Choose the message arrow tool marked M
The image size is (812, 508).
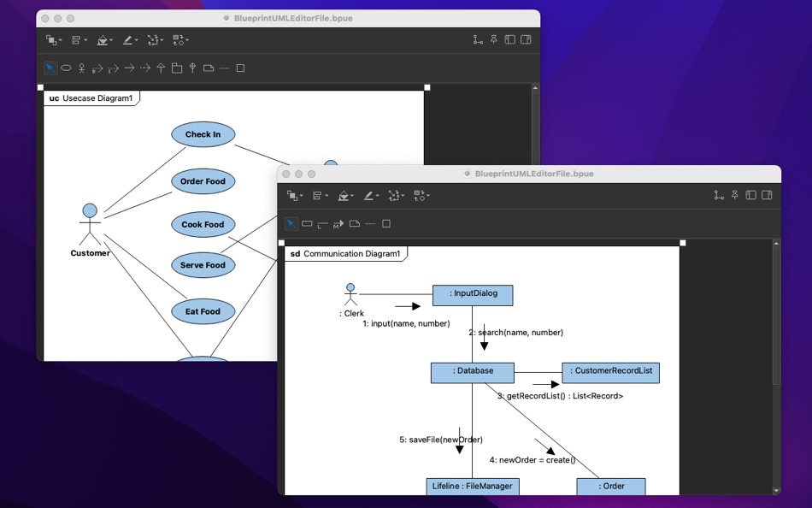point(338,224)
